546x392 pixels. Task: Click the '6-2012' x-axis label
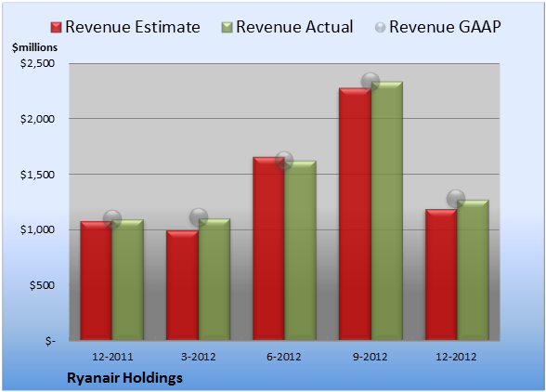click(x=284, y=357)
